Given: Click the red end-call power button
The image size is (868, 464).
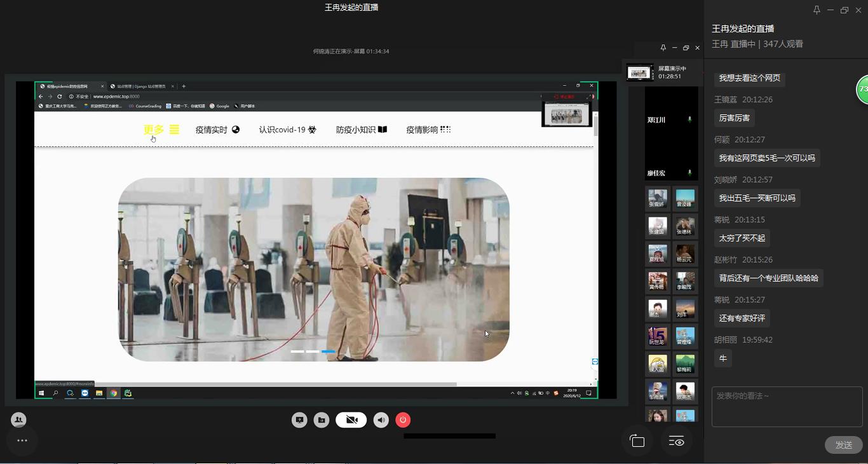Looking at the screenshot, I should [403, 420].
